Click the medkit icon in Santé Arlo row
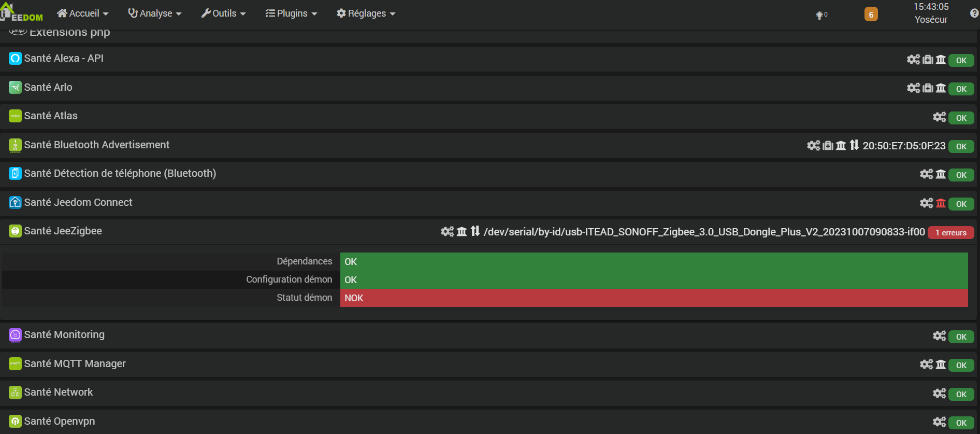Screen dimensions: 980x434 [928, 88]
